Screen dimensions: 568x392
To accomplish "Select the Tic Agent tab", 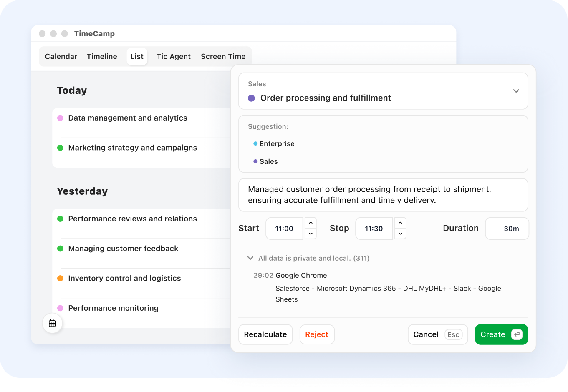I will click(173, 56).
